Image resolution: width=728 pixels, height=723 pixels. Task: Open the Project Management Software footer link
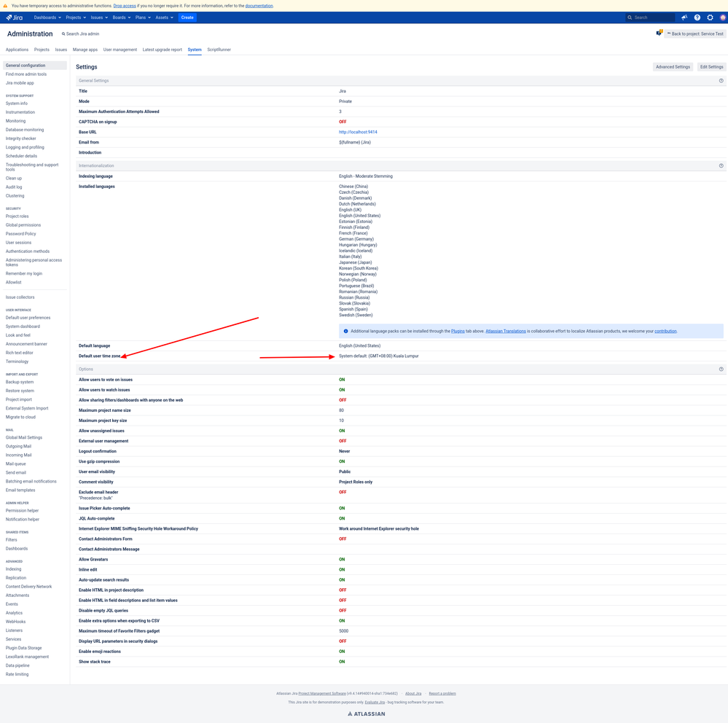322,694
